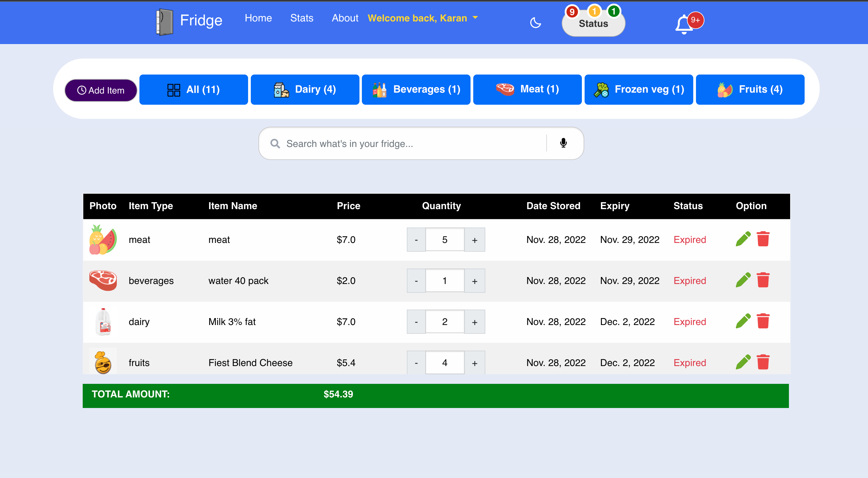Decrease the Milk 3% fat quantity
The height and width of the screenshot is (478, 868).
coord(416,322)
